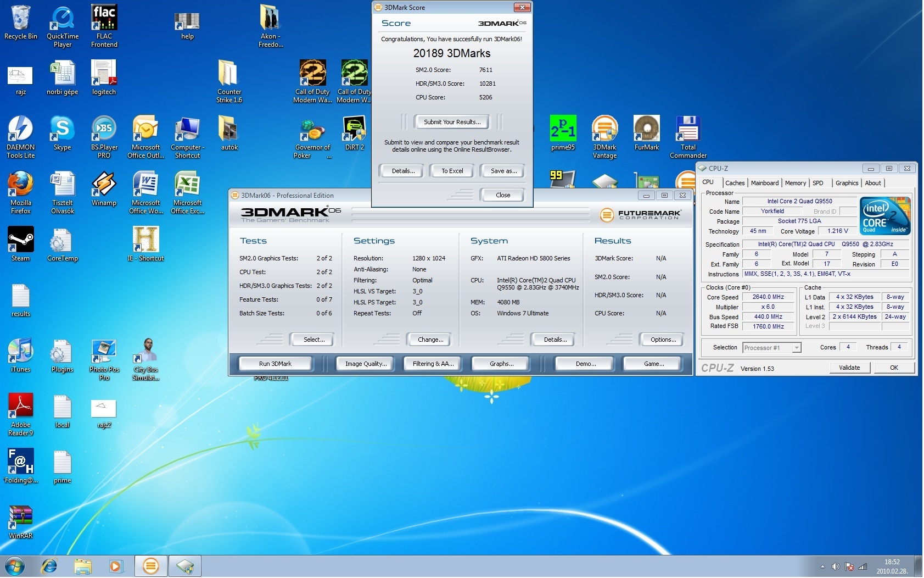
Task: Click the Validate button in CPU-Z
Action: tap(849, 368)
